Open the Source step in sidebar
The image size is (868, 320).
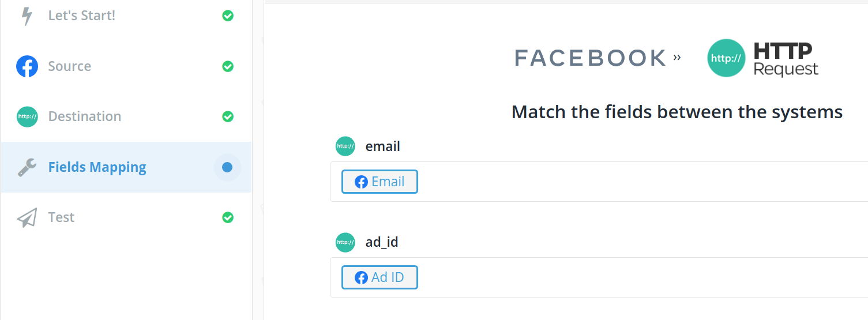69,66
